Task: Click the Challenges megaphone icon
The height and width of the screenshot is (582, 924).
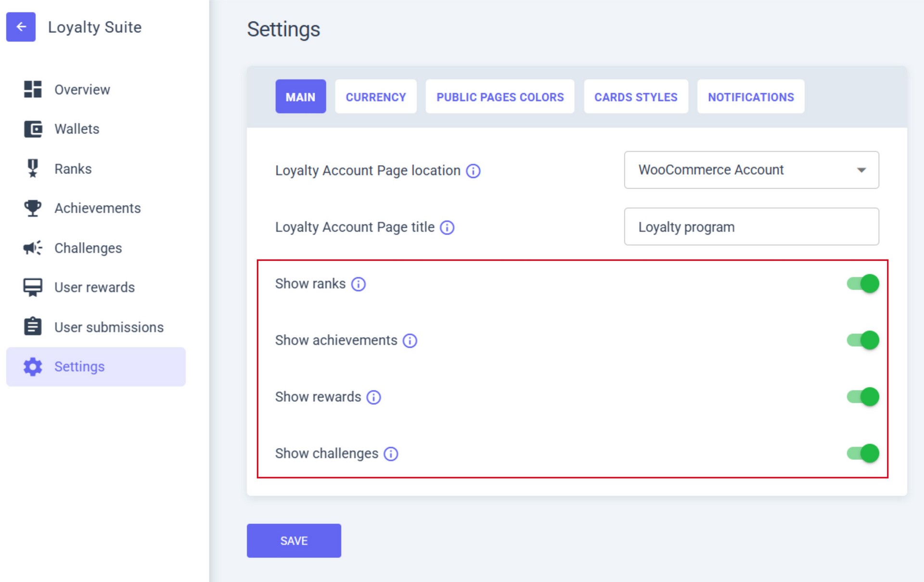Action: coord(33,248)
